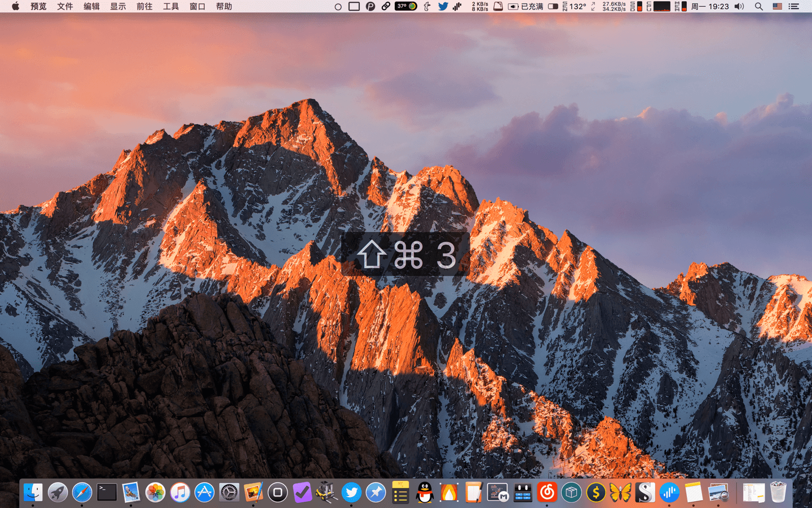This screenshot has width=812, height=508.
Task: Open Finder from the Dock
Action: [33, 492]
